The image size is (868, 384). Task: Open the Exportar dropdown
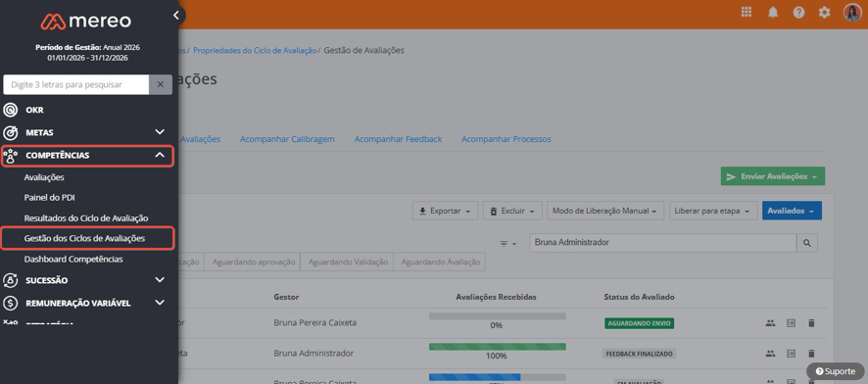(x=445, y=211)
